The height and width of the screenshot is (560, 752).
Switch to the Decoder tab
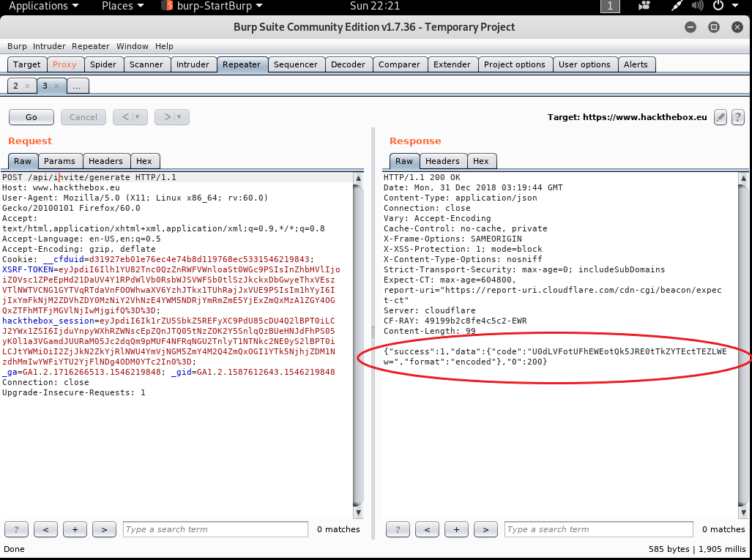(x=348, y=64)
